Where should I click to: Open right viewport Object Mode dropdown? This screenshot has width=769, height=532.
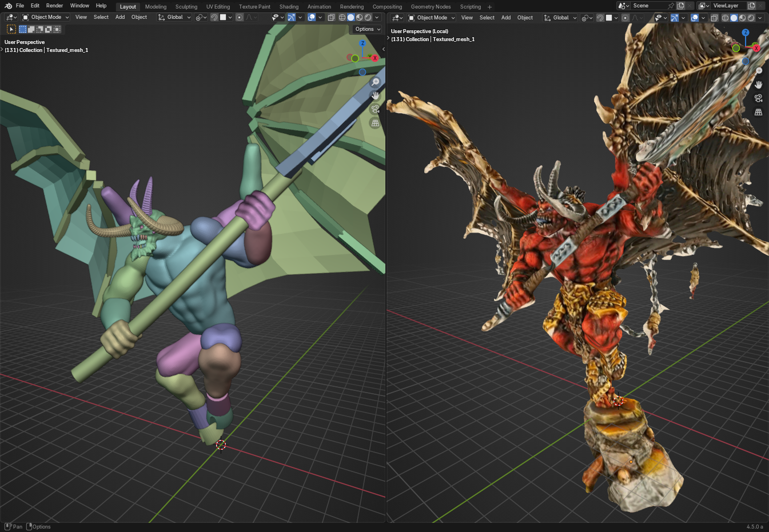(431, 18)
